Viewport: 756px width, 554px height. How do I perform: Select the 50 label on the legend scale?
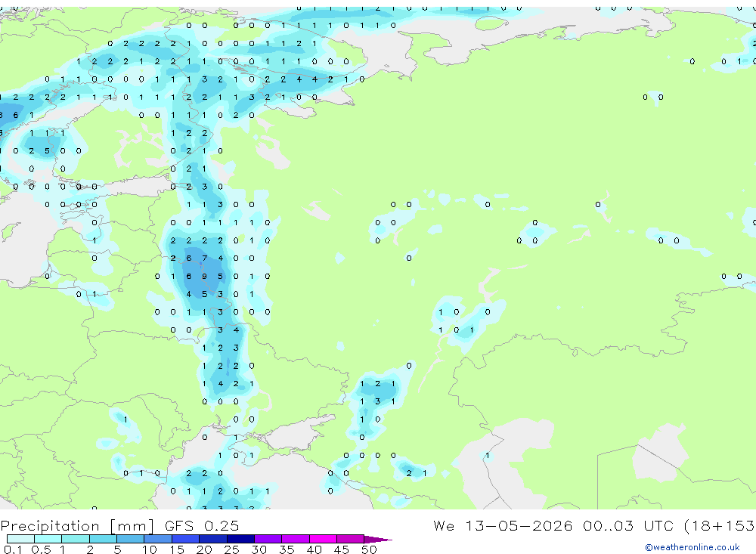pos(369,549)
